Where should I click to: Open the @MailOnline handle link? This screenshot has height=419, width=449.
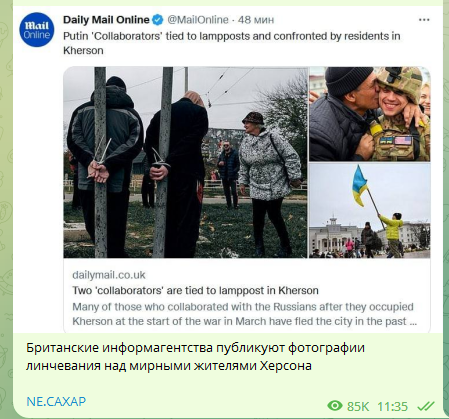[x=198, y=20]
